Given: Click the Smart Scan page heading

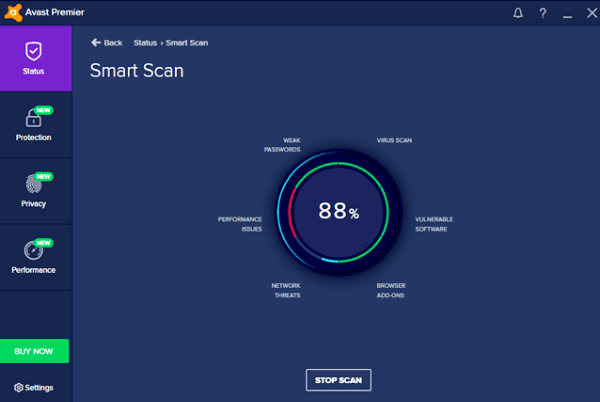Looking at the screenshot, I should [x=137, y=71].
